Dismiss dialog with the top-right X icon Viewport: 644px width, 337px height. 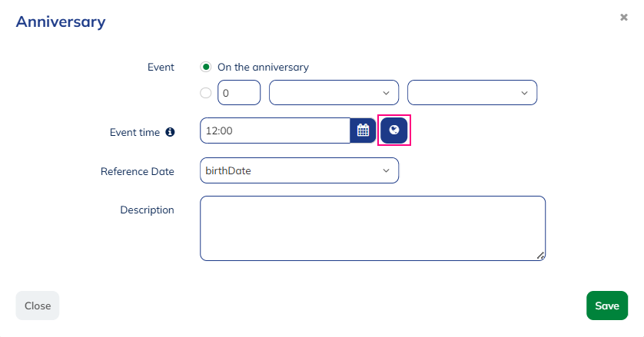(x=624, y=17)
